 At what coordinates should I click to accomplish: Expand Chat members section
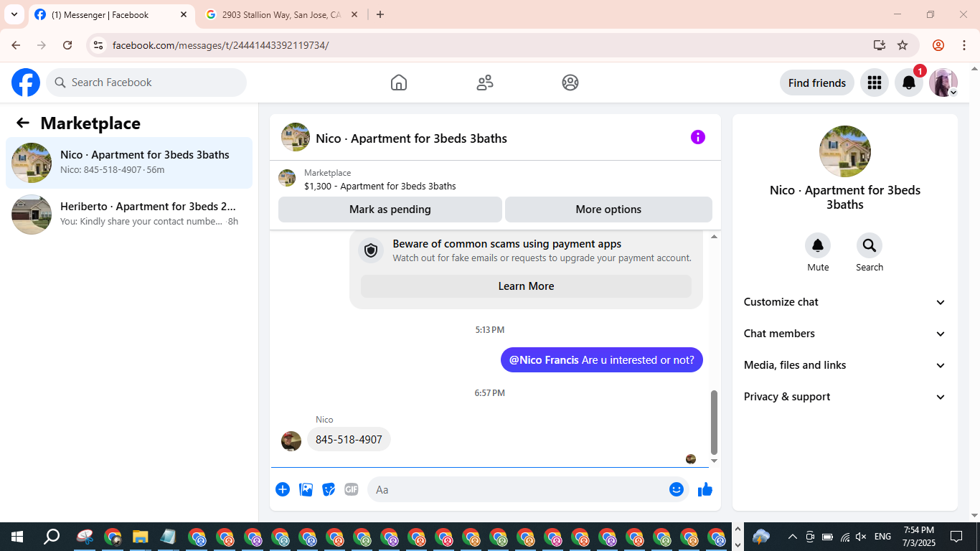[845, 334]
